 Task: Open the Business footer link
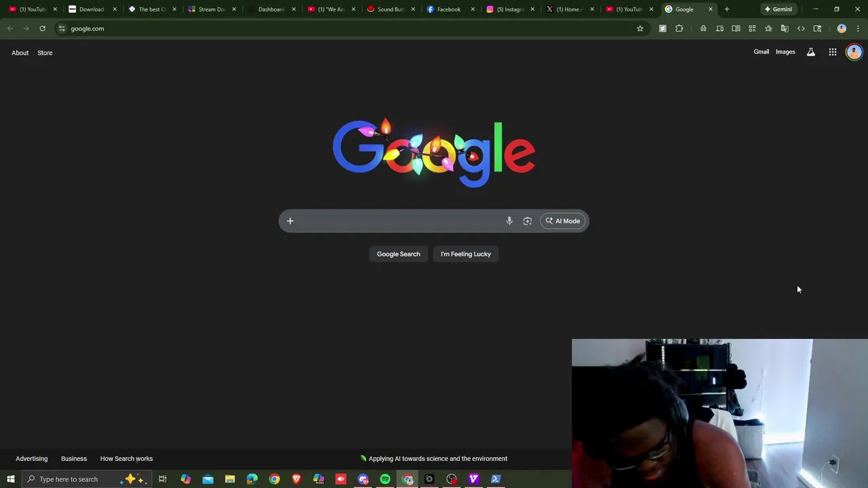74,459
